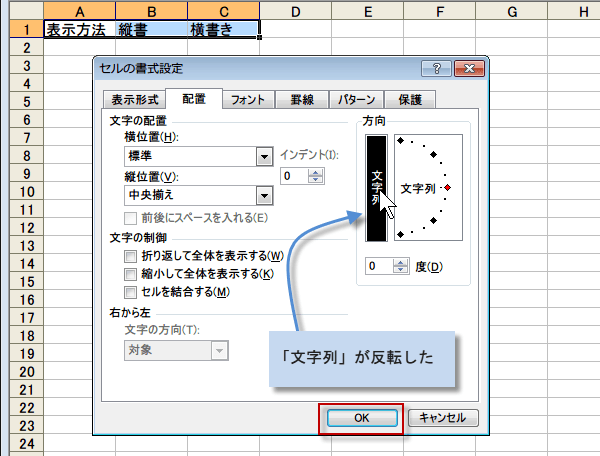Screen dimensions: 600x456
Task: Select cell B1 縦書
Action: click(152, 29)
